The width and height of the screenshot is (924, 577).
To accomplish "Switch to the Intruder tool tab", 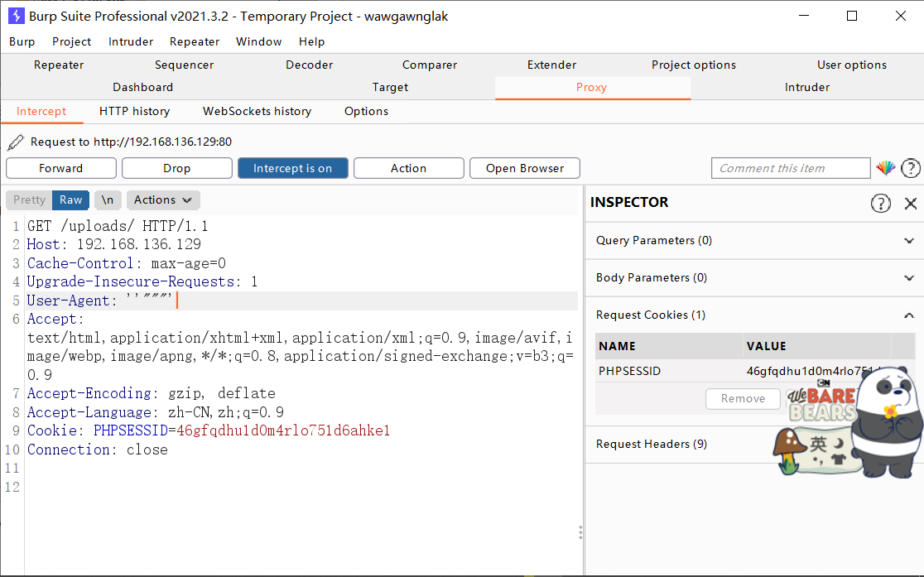I will (x=806, y=87).
